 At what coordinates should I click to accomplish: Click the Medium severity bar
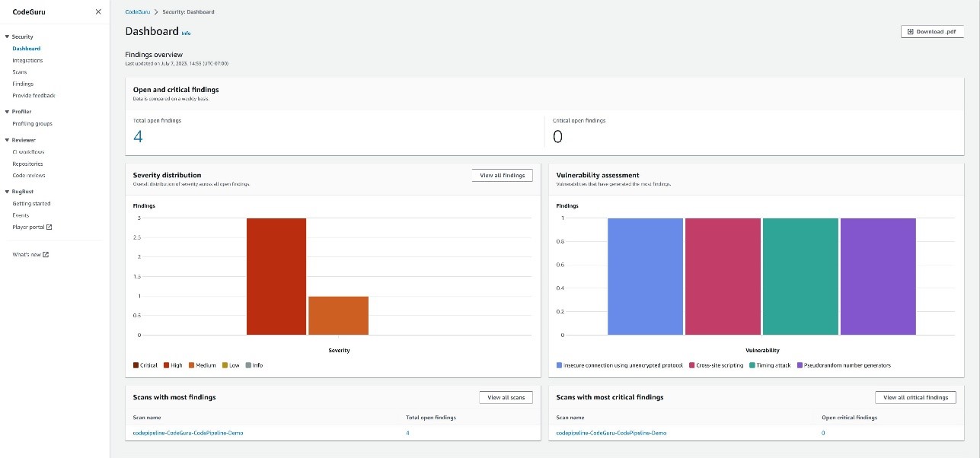click(x=338, y=315)
